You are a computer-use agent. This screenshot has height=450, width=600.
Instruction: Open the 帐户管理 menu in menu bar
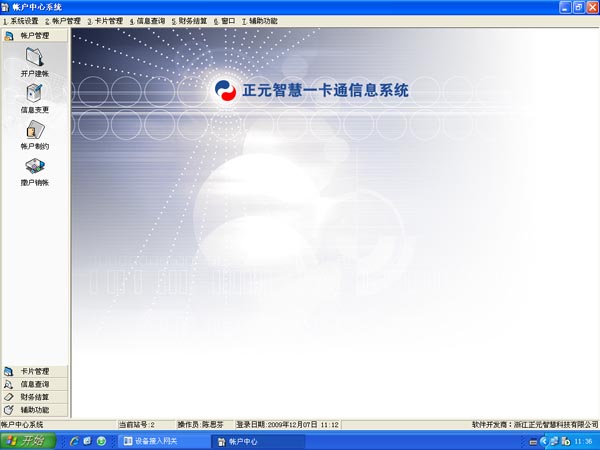point(63,21)
